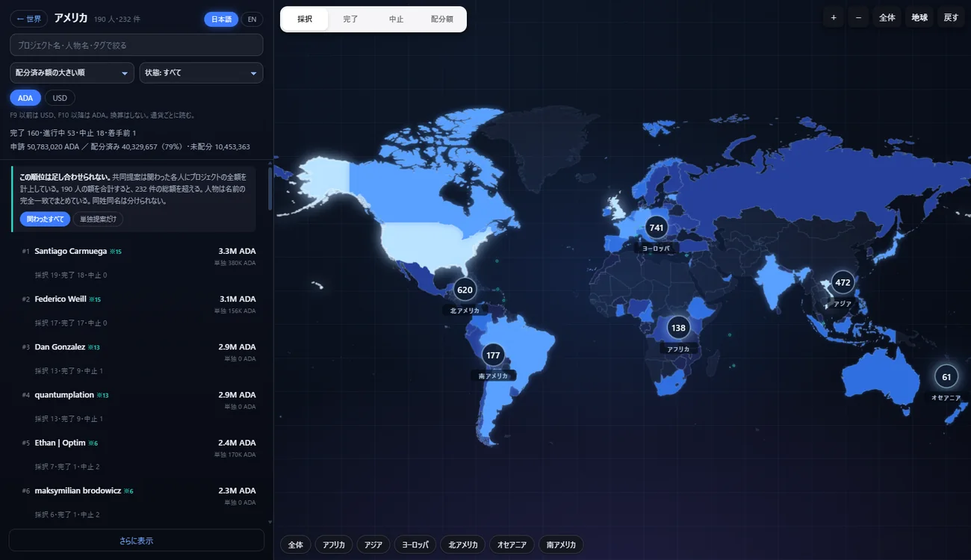Open maksymilian brodowicz's entry
The height and width of the screenshot is (560, 971).
point(139,501)
